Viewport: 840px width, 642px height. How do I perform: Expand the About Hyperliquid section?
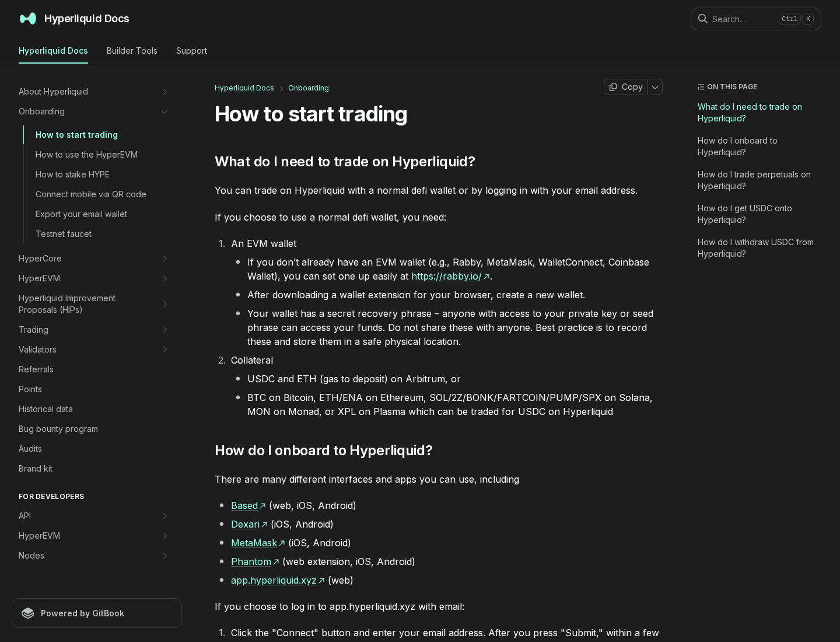[164, 92]
